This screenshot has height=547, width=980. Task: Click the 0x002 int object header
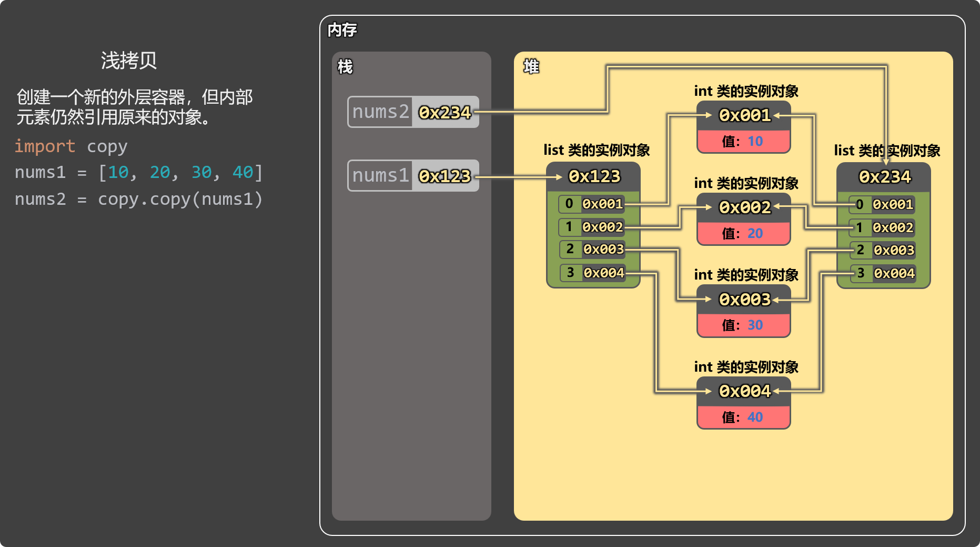744,207
